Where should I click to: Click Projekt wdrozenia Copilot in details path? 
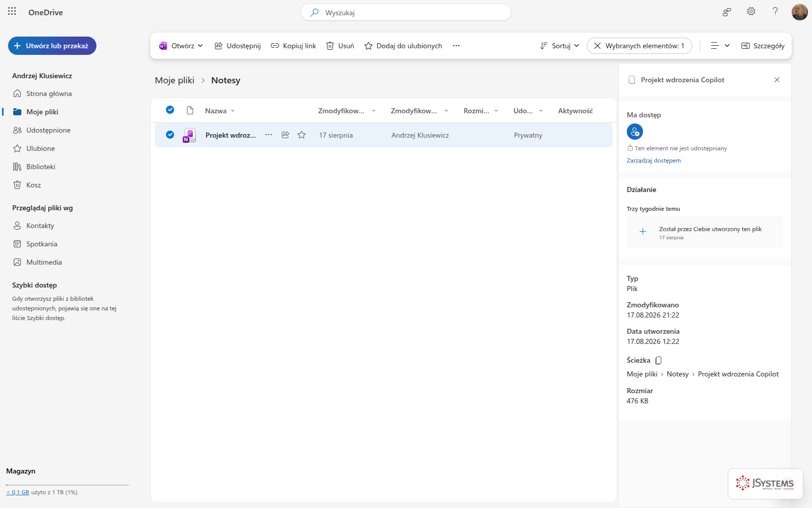(738, 374)
